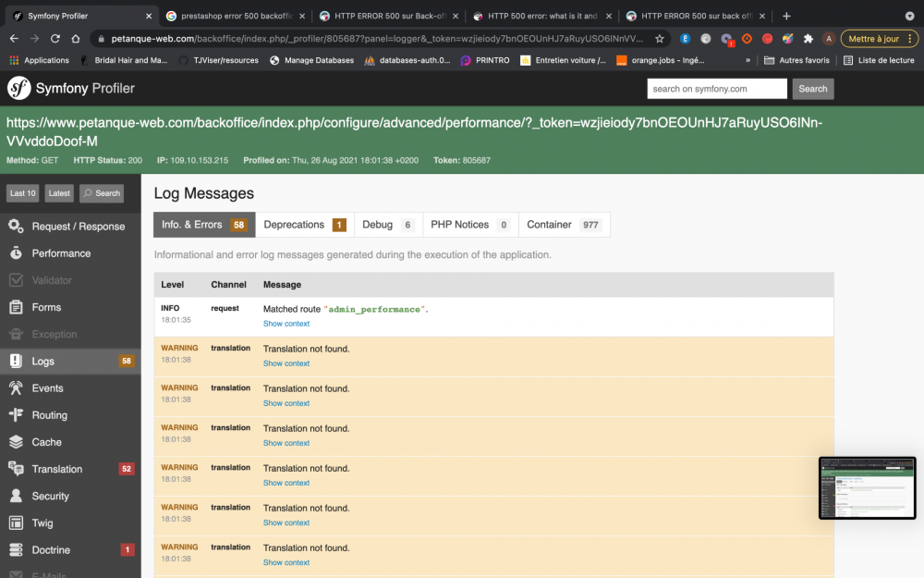Viewport: 924px width, 578px height.
Task: Open Chrome menu three dots
Action: (910, 39)
